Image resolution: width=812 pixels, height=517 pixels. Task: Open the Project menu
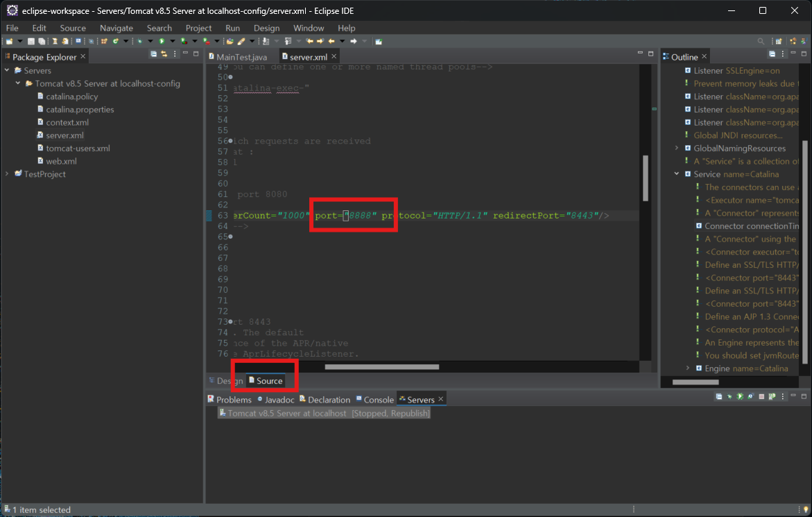(x=198, y=28)
